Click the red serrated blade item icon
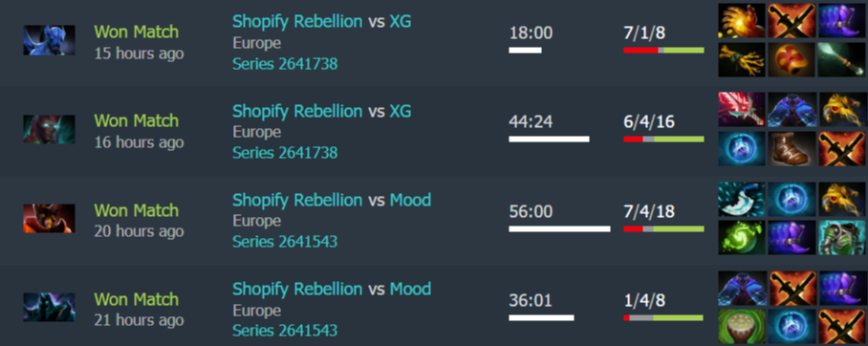The width and height of the screenshot is (868, 346). point(742,110)
